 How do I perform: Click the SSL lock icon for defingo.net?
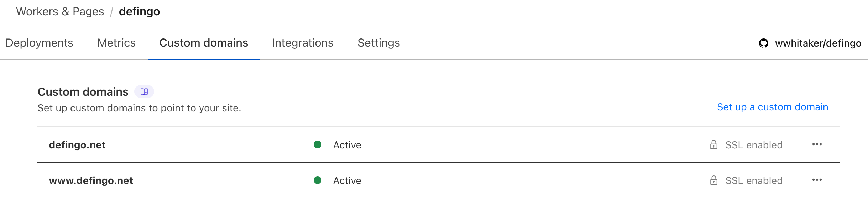pos(713,144)
